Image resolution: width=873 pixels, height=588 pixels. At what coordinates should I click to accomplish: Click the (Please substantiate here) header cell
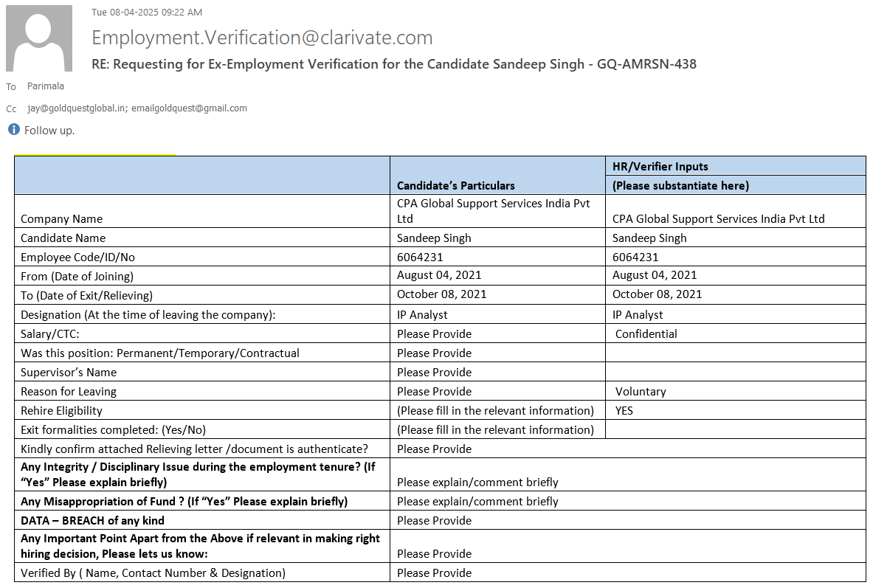click(x=736, y=185)
